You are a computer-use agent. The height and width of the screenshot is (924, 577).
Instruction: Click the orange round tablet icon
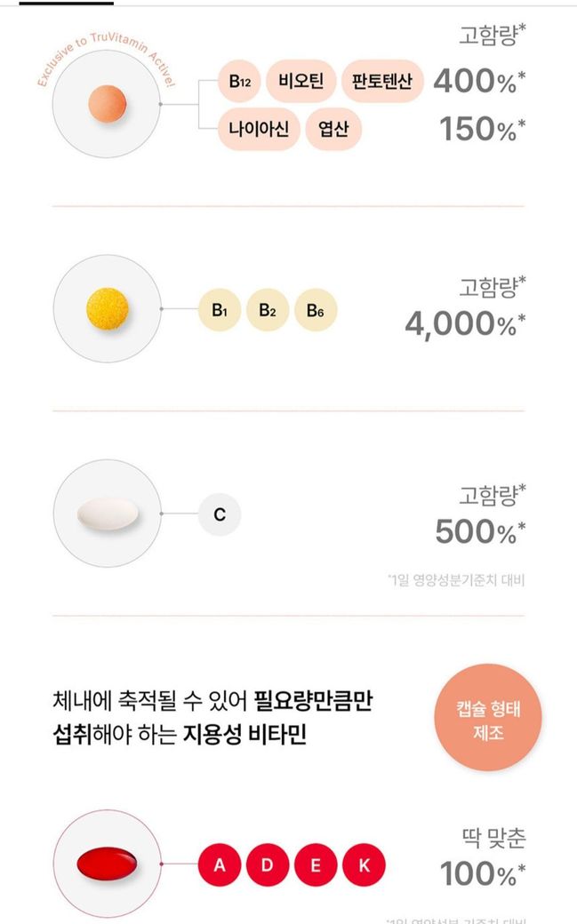coord(108,104)
